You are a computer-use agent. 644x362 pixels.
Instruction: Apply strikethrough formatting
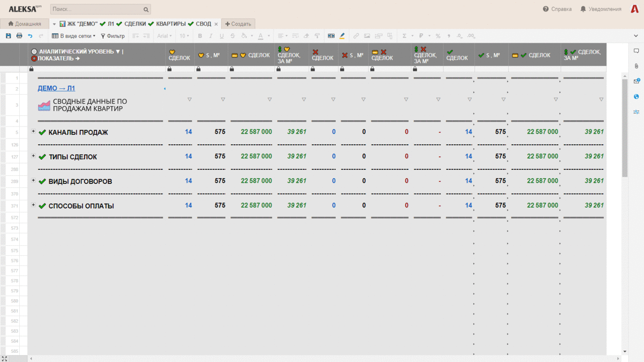232,36
